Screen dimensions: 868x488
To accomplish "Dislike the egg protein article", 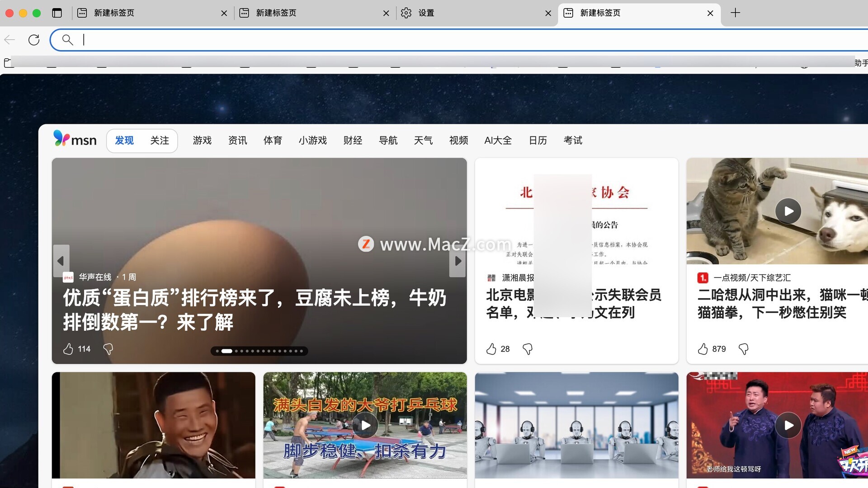I will [x=108, y=349].
